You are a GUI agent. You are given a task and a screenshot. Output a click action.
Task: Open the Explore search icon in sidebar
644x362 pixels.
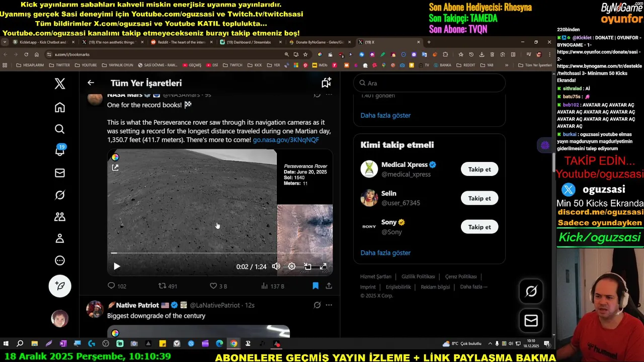(60, 129)
